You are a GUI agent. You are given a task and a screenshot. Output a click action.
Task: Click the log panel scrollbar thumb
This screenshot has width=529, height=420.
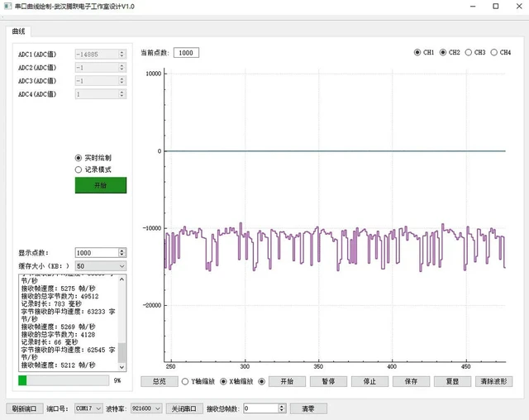coord(122,352)
